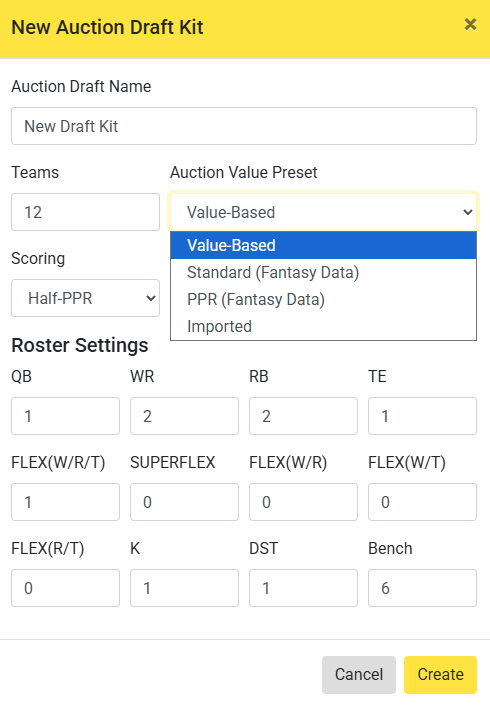Click the FLEX(W/R/T) count field

[65, 502]
